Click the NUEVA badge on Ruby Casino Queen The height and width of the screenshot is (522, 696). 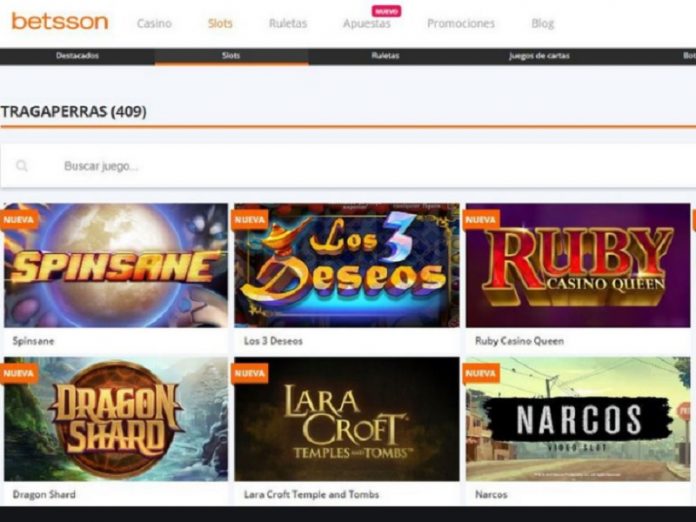click(x=481, y=220)
